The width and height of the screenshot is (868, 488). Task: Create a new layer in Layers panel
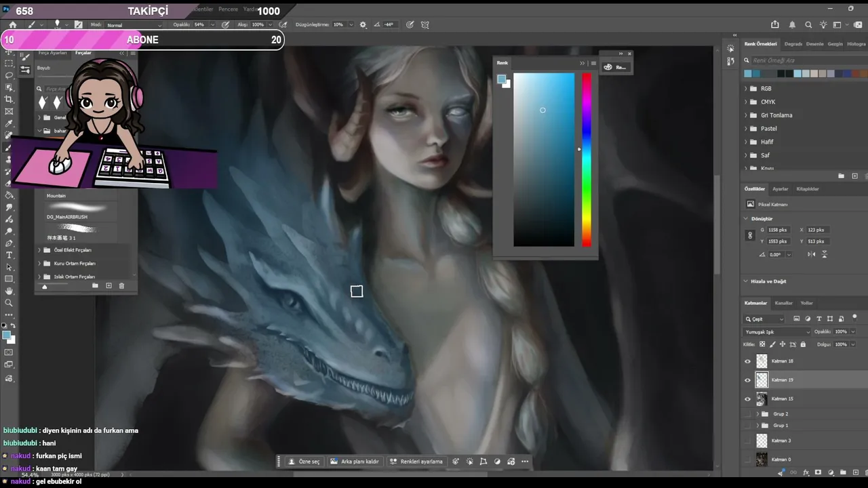[854, 472]
